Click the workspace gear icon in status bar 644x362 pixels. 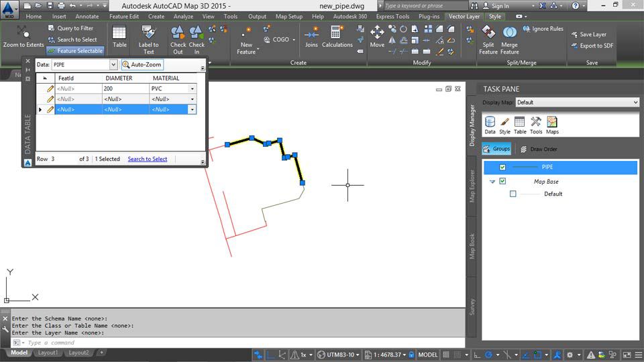(570, 355)
